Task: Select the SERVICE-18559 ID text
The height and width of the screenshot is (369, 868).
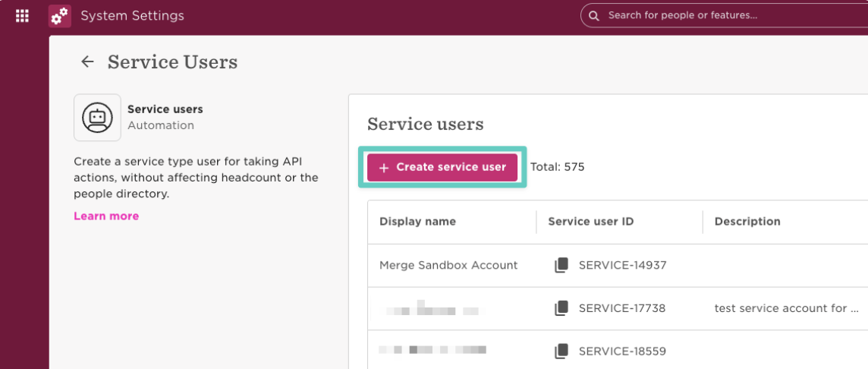Action: 621,351
